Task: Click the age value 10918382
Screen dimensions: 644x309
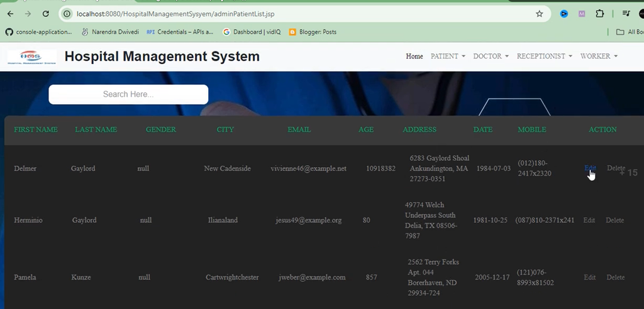Action: point(380,168)
